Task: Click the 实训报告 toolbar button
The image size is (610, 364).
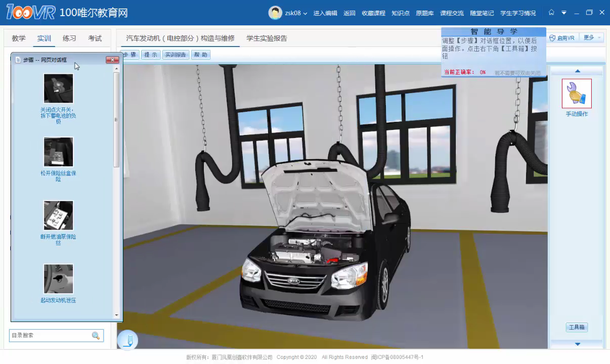Action: point(176,55)
